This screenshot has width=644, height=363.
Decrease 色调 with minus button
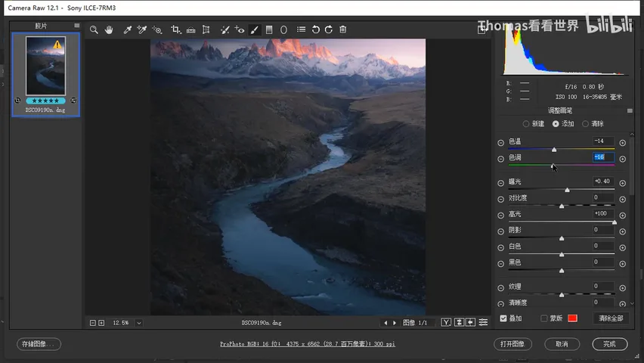coord(500,159)
